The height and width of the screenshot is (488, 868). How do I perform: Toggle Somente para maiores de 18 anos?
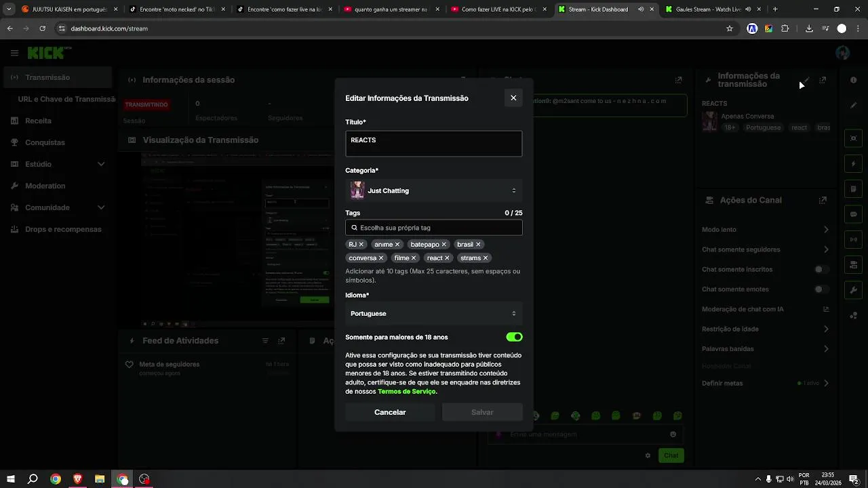(x=514, y=337)
